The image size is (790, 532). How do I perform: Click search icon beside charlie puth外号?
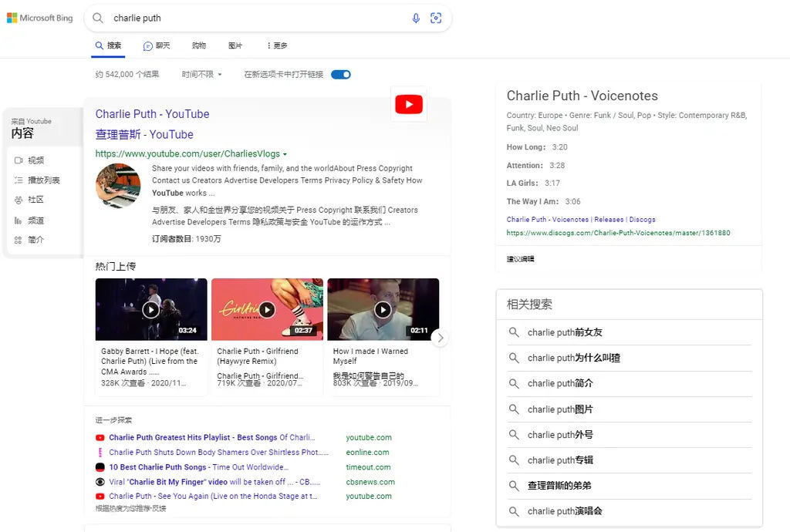tap(513, 434)
